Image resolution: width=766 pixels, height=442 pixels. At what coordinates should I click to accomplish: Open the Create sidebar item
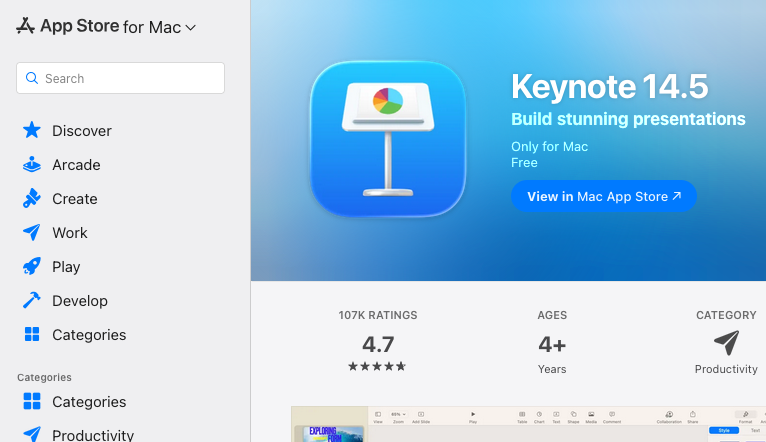75,199
